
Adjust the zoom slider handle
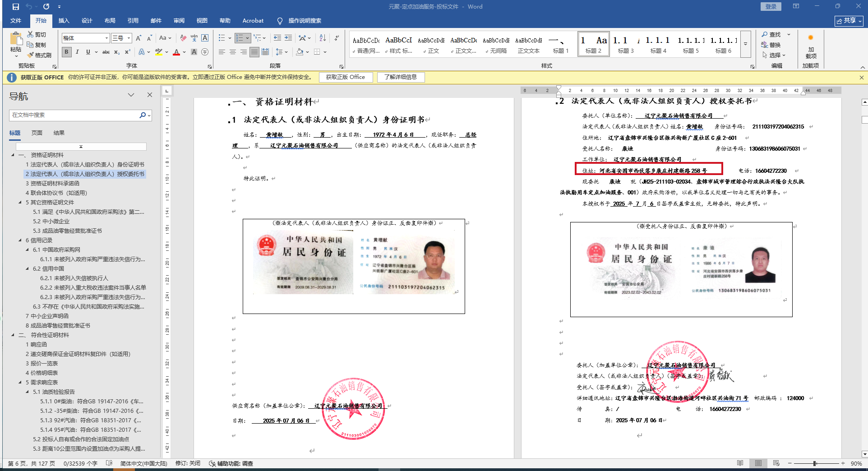(x=815, y=463)
